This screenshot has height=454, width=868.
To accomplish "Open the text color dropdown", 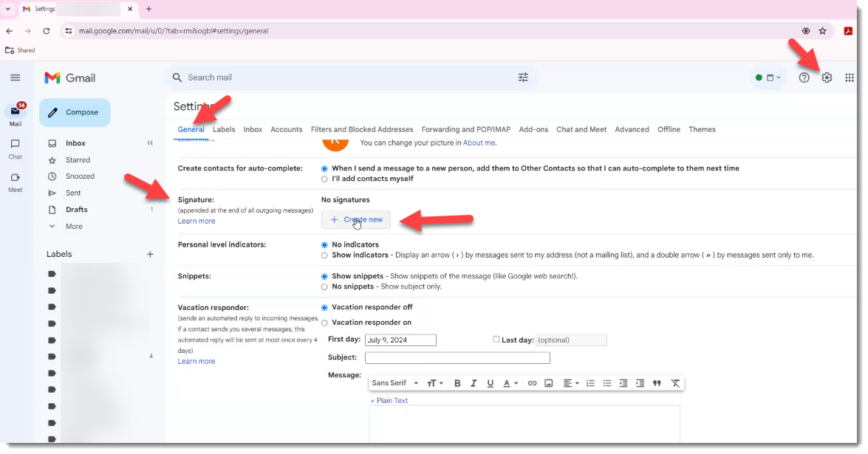I will (510, 383).
